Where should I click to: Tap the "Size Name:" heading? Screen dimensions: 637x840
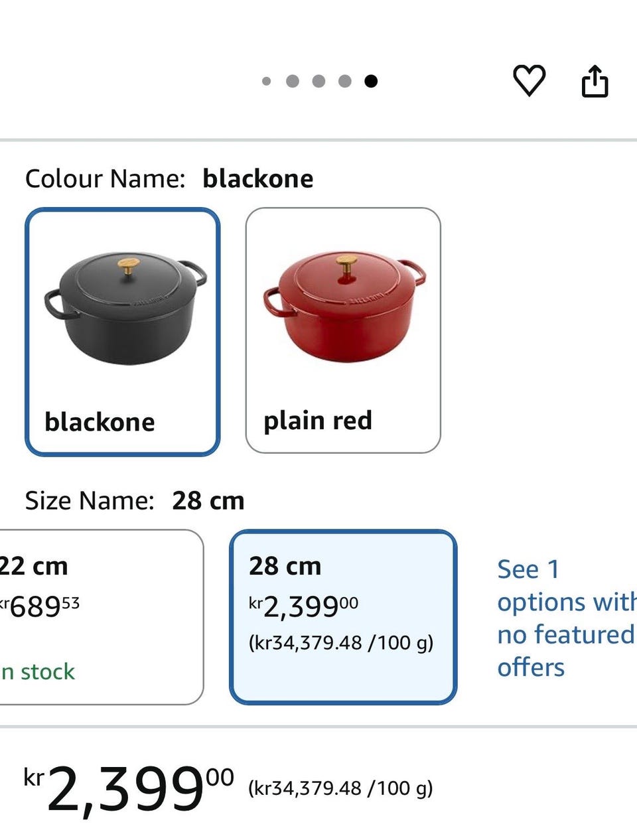click(x=90, y=501)
